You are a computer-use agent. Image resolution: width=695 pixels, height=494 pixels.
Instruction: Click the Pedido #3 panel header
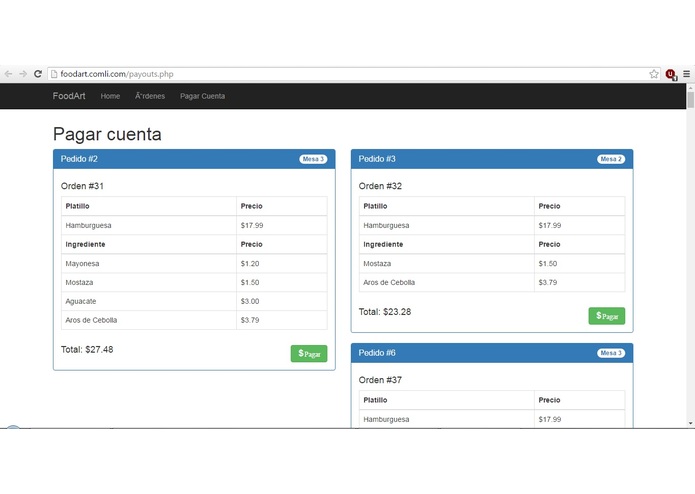492,159
